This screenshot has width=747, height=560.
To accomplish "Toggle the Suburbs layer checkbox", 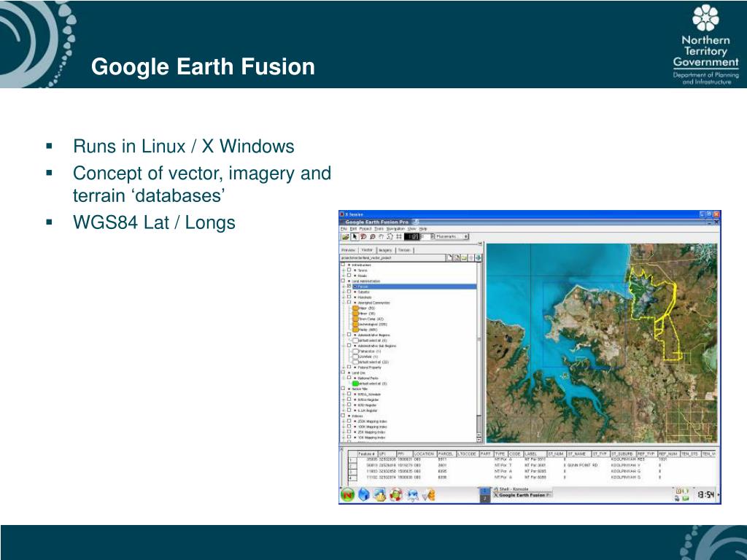I will click(x=349, y=292).
